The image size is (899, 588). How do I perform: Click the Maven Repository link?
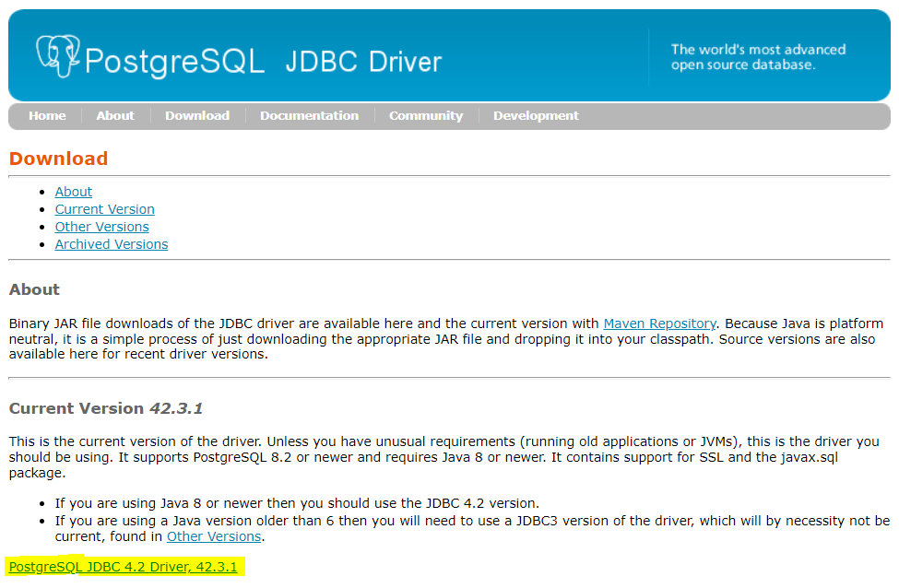point(658,323)
